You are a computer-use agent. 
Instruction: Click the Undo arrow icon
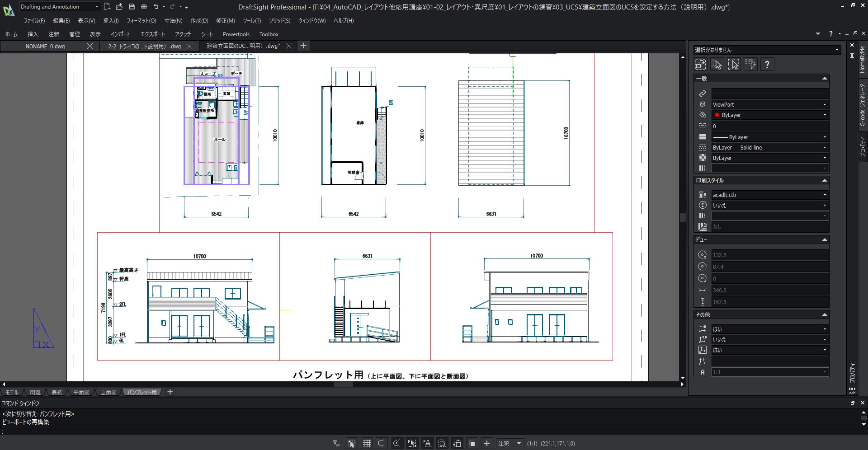point(156,7)
